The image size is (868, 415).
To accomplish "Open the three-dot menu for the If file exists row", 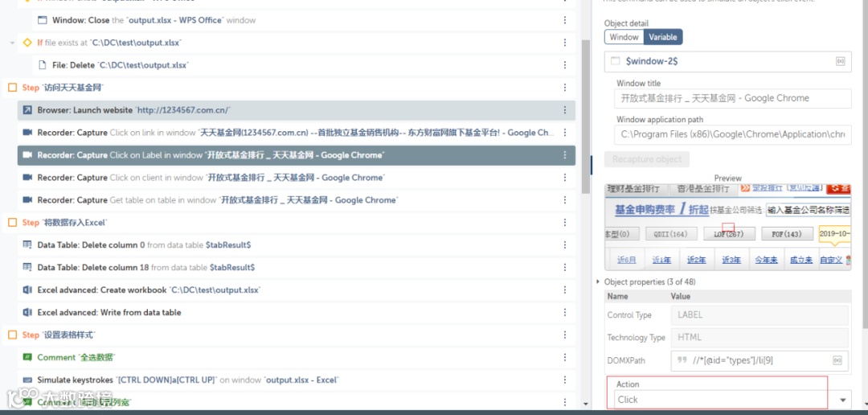I will pos(565,43).
